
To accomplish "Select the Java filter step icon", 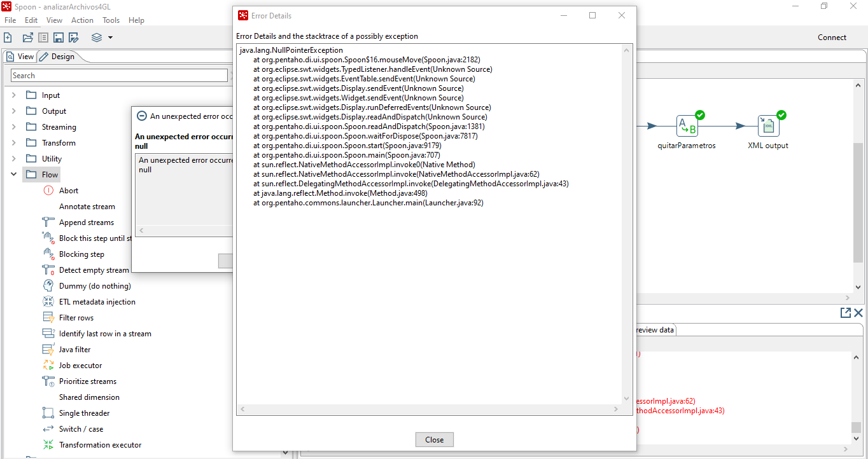I will click(48, 349).
